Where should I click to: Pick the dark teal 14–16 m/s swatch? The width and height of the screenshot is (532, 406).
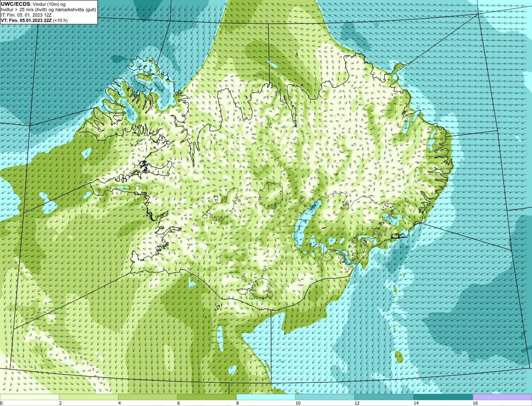click(x=443, y=397)
